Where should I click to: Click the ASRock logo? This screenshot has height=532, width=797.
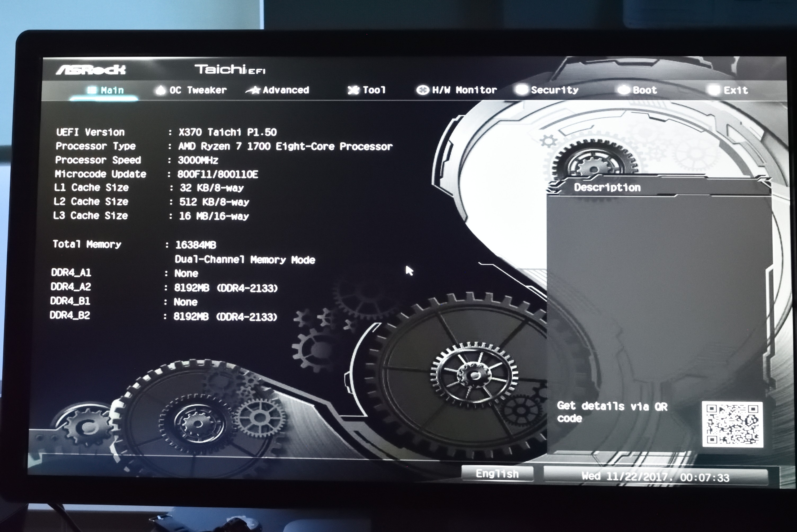coord(91,70)
